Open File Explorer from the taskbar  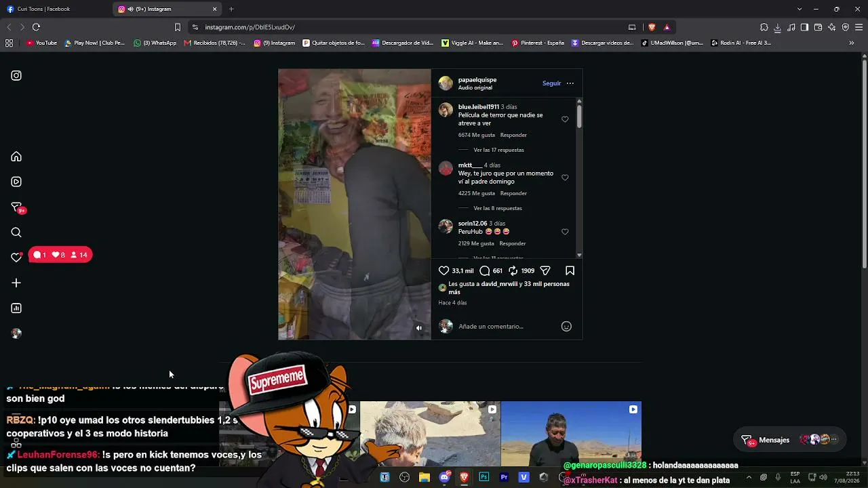(x=425, y=477)
